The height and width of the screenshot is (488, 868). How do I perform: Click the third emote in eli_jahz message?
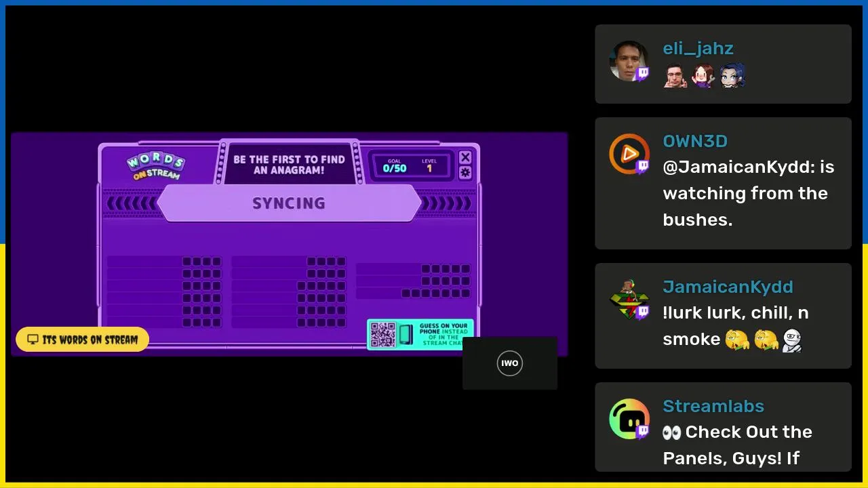click(x=732, y=75)
